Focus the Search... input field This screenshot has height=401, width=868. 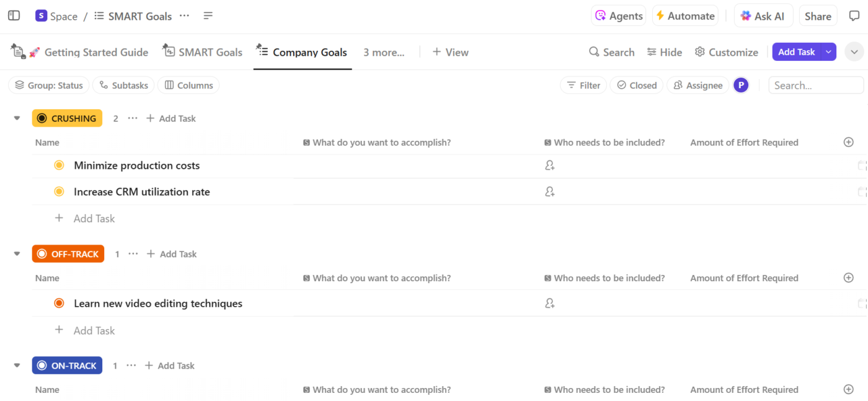tap(816, 86)
